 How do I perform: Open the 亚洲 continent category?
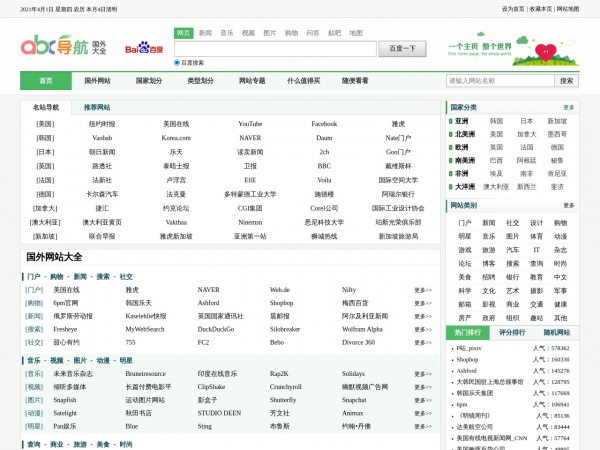tap(461, 121)
